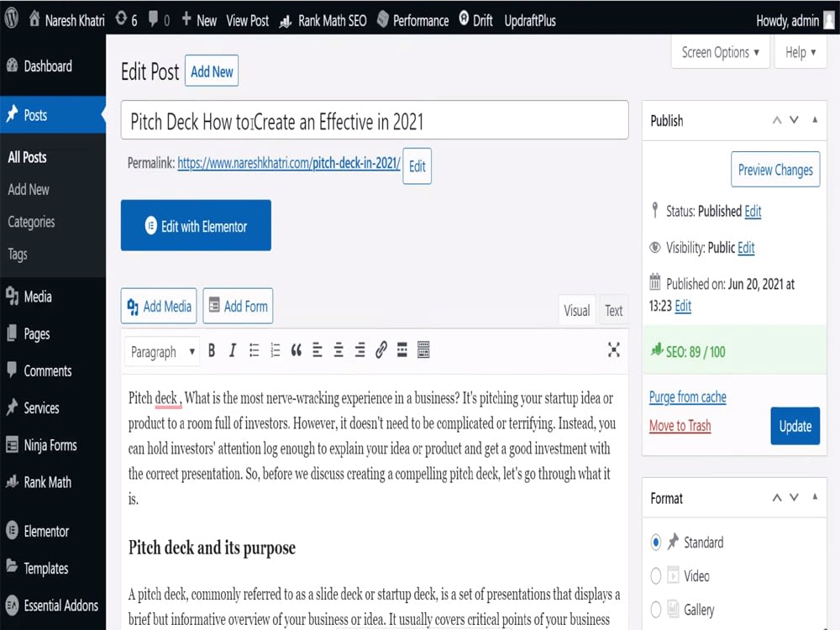This screenshot has width=840, height=630.
Task: Go to All Posts submenu
Action: coord(27,157)
